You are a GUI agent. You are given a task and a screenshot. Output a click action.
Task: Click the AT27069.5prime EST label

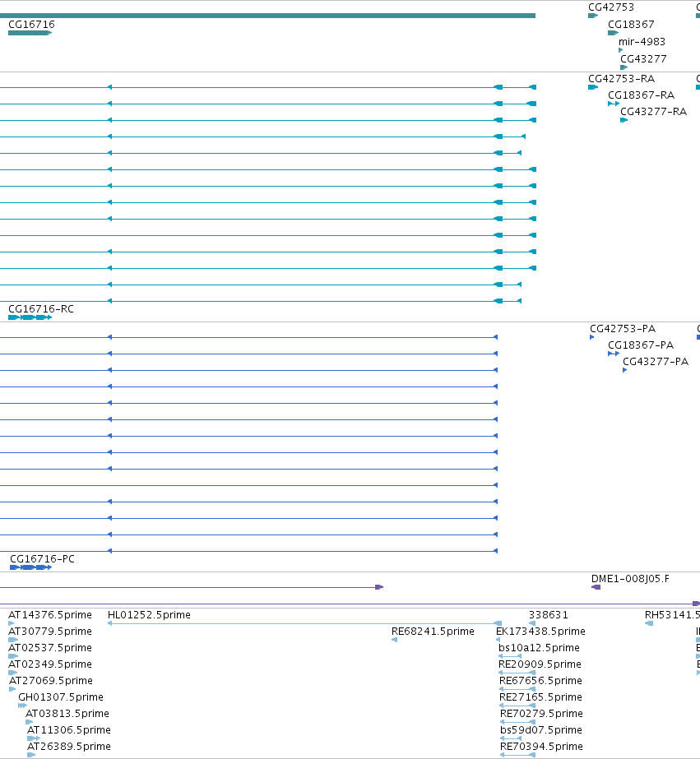(x=51, y=681)
